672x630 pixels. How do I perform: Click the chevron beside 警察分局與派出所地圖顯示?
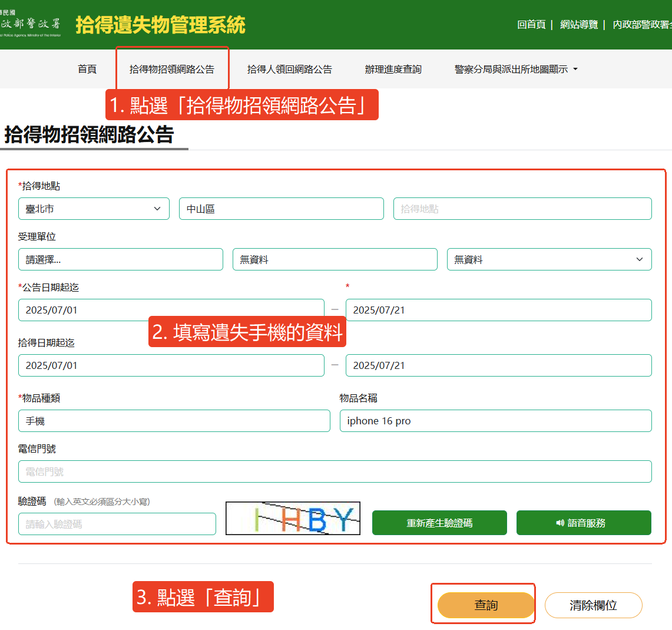(x=577, y=69)
